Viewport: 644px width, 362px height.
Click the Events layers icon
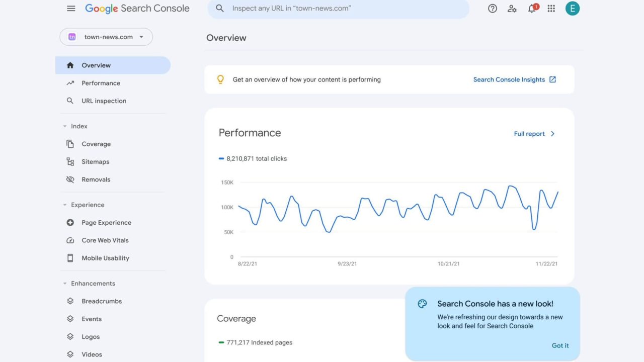[x=70, y=319]
